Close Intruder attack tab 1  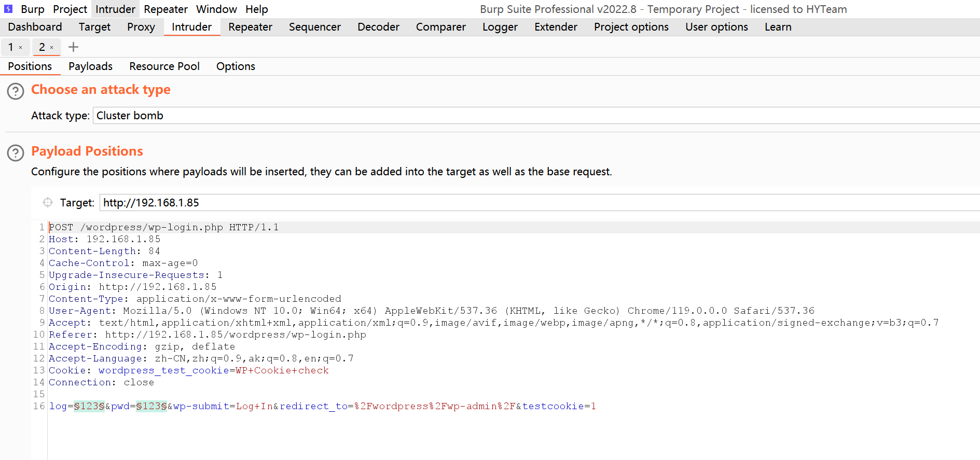pyautogui.click(x=21, y=48)
